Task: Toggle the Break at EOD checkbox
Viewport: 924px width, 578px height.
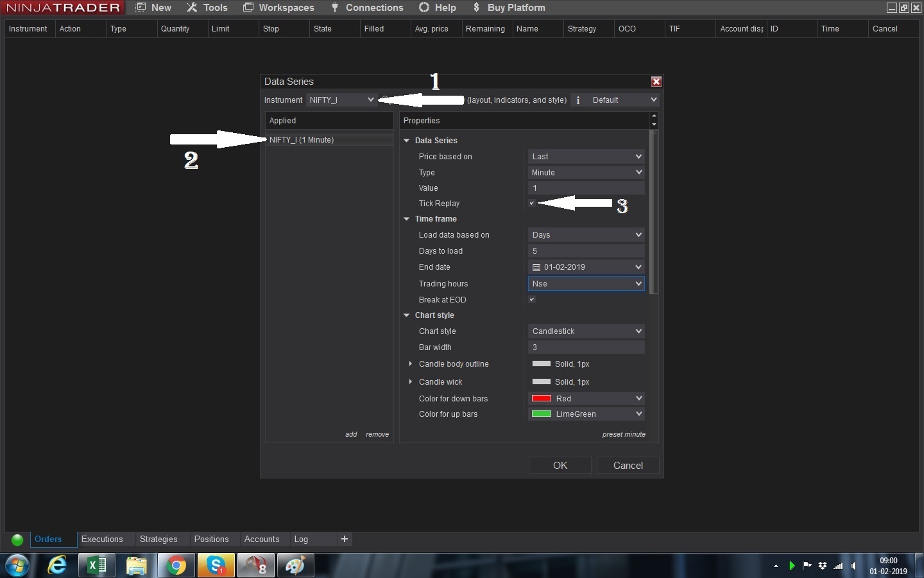Action: coord(532,300)
